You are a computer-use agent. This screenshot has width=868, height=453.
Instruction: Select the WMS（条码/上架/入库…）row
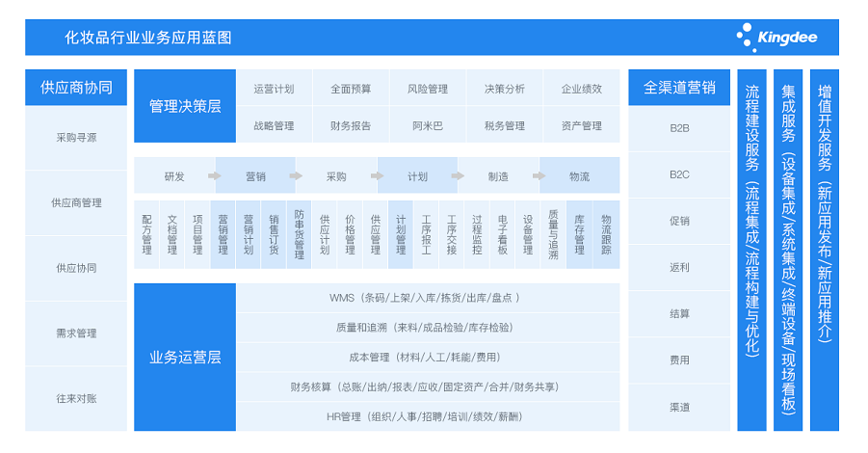pyautogui.click(x=428, y=298)
